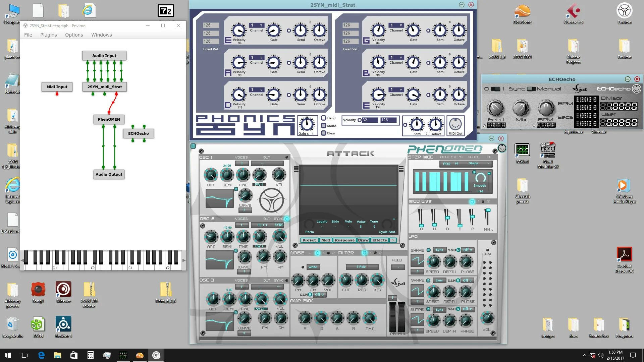Click the MIDI connector icon in ECHOecho
The width and height of the screenshot is (644, 362).
pyautogui.click(x=636, y=89)
